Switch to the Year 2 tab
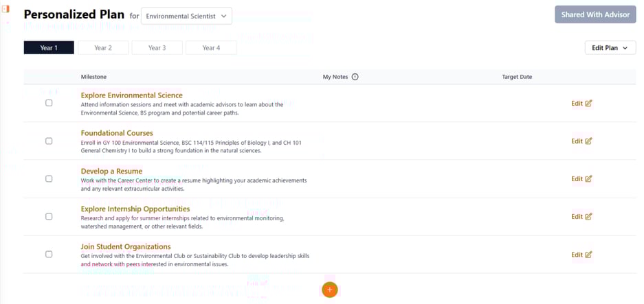 pyautogui.click(x=103, y=48)
